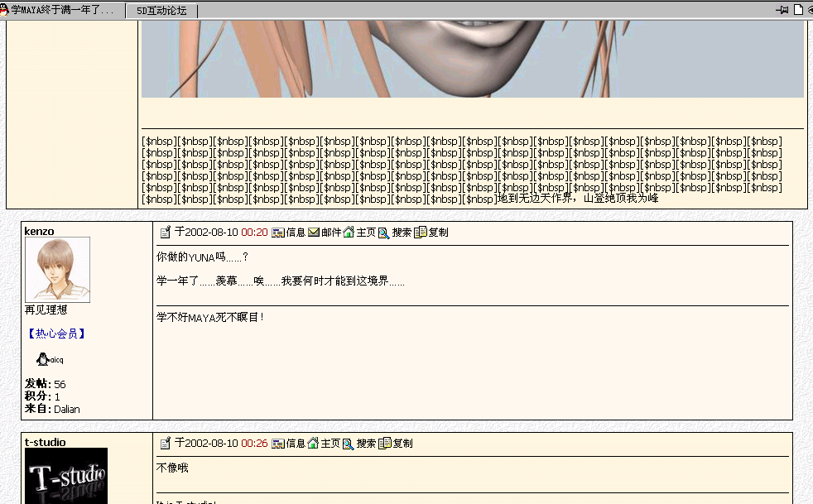Click the t-studio username link

click(x=45, y=442)
